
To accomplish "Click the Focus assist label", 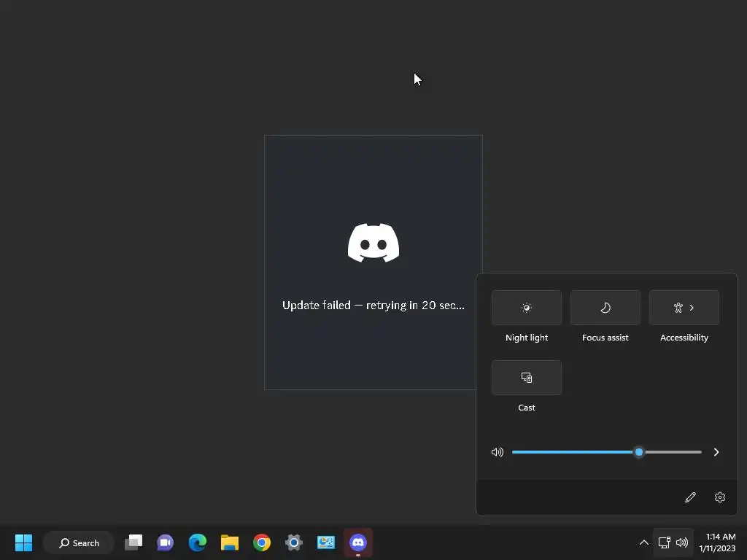I will tap(605, 338).
